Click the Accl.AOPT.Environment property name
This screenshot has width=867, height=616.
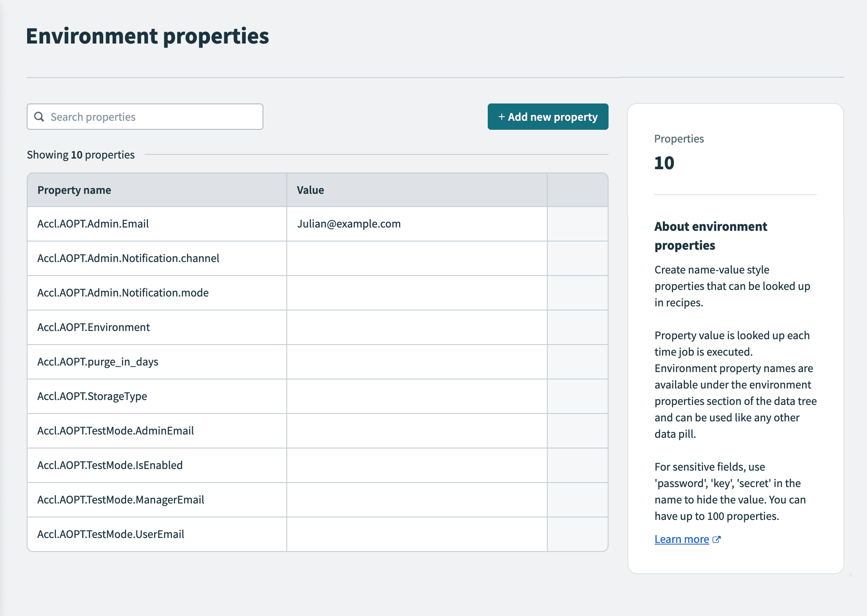pyautogui.click(x=94, y=327)
